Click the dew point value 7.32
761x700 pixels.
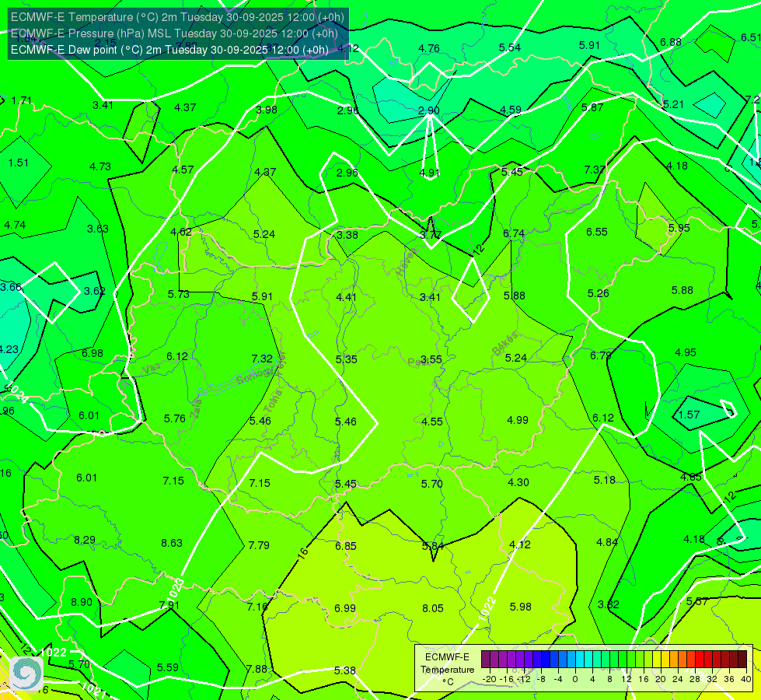(262, 359)
